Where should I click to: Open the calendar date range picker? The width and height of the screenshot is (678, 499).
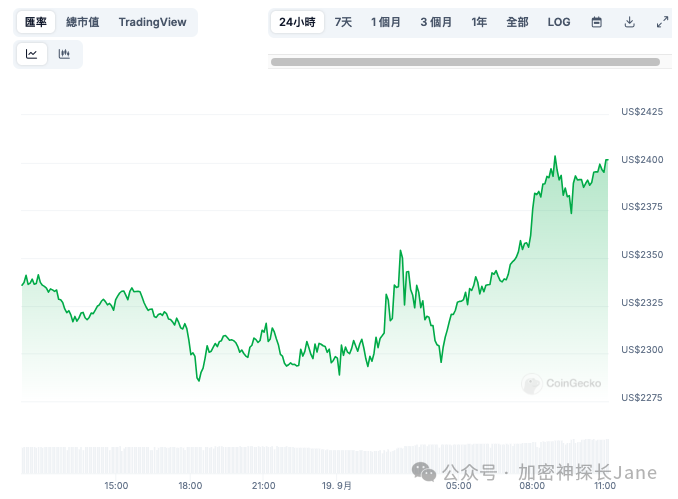point(597,22)
